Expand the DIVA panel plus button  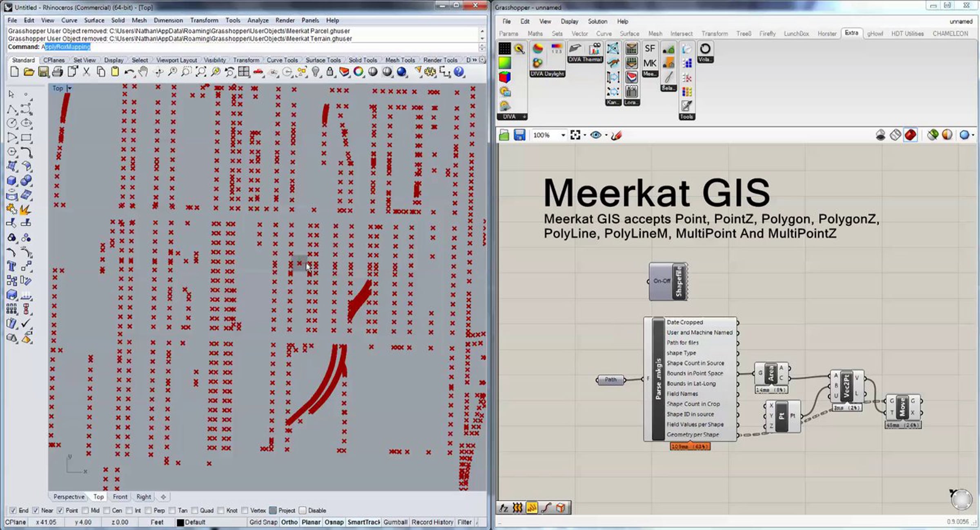pyautogui.click(x=524, y=117)
